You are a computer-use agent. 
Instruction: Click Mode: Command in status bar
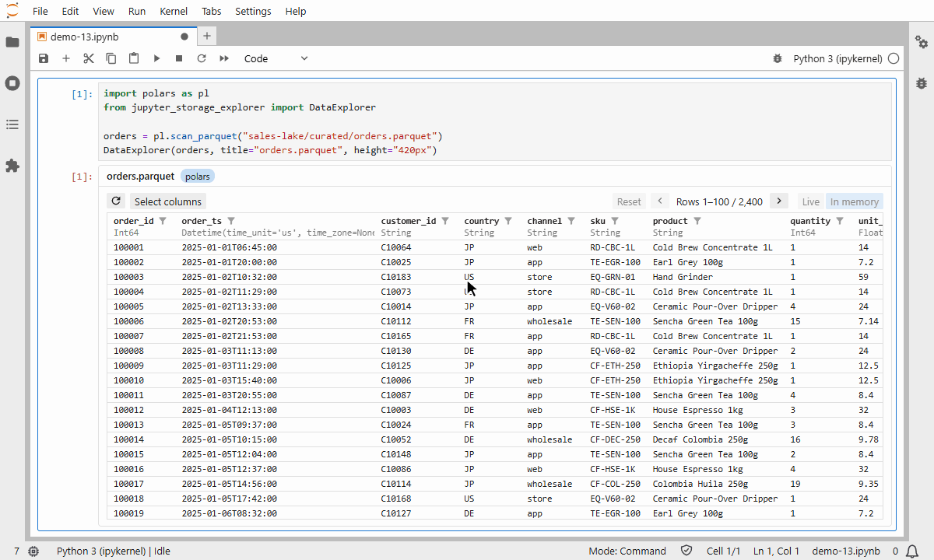(627, 551)
